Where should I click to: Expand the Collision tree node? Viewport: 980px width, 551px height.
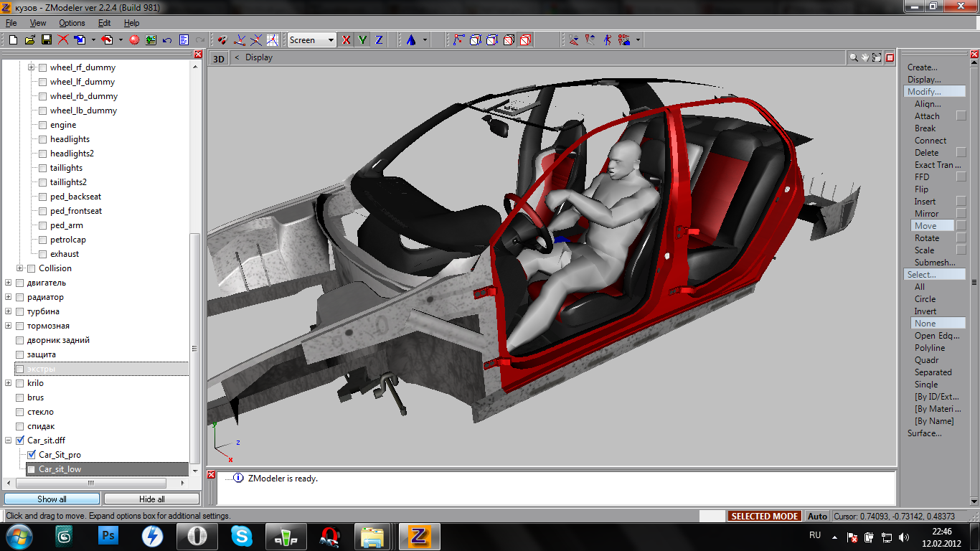click(20, 268)
